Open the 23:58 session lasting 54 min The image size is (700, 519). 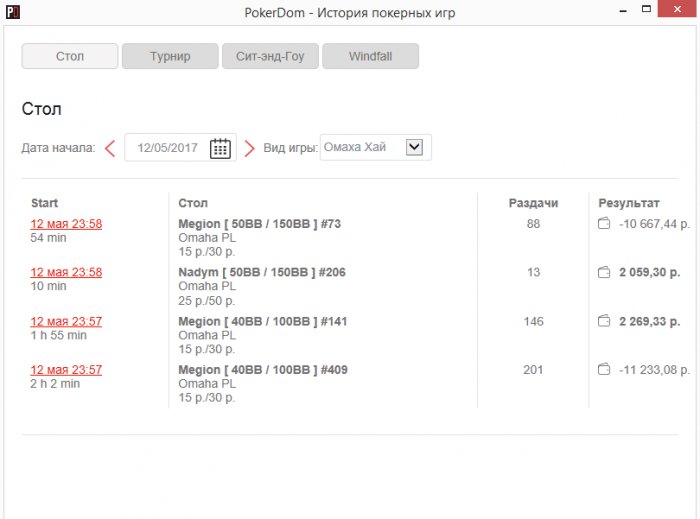66,224
